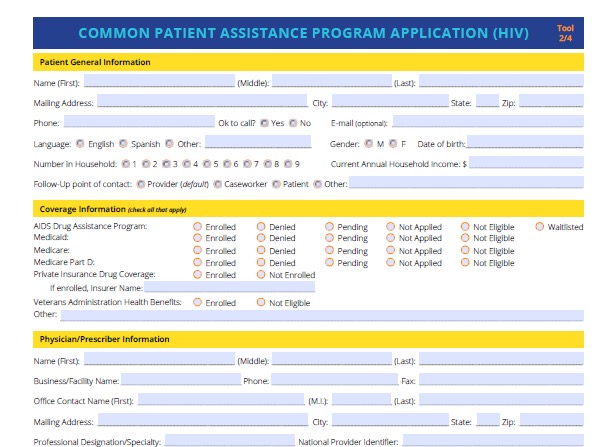596x447 pixels.
Task: Choose Spanish as language
Action: pos(123,144)
